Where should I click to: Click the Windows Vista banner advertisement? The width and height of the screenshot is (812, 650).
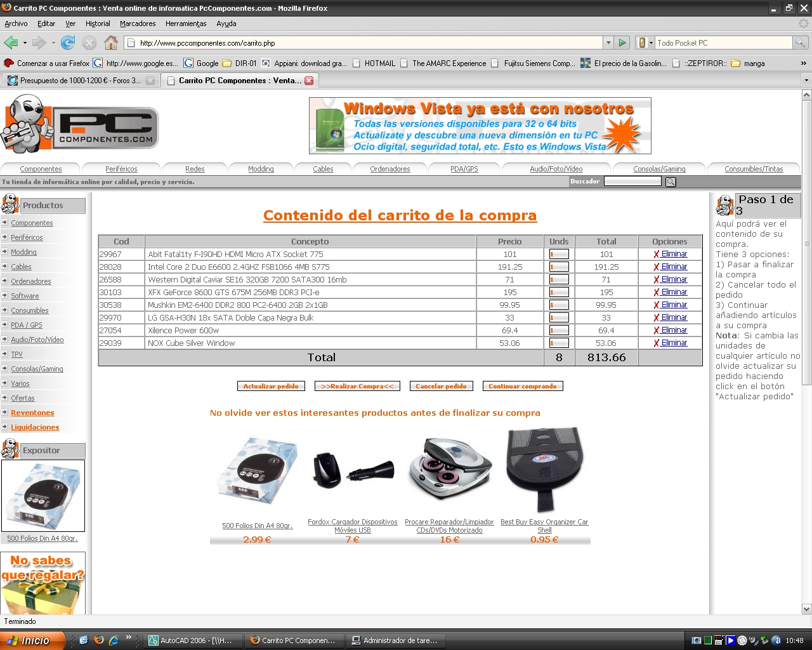point(480,126)
